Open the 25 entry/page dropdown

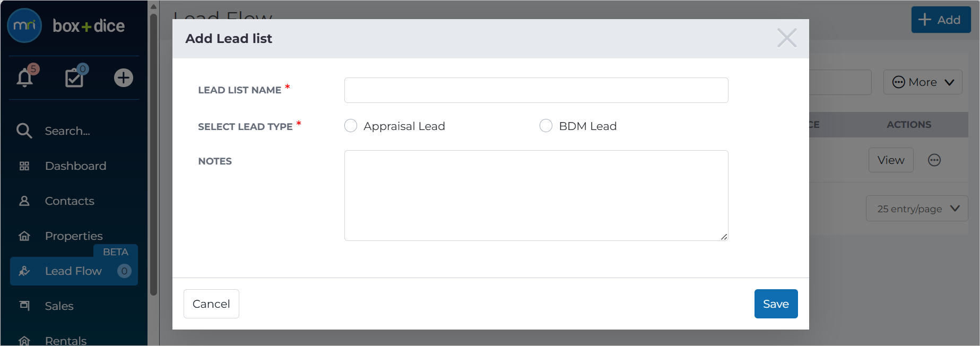tap(917, 209)
